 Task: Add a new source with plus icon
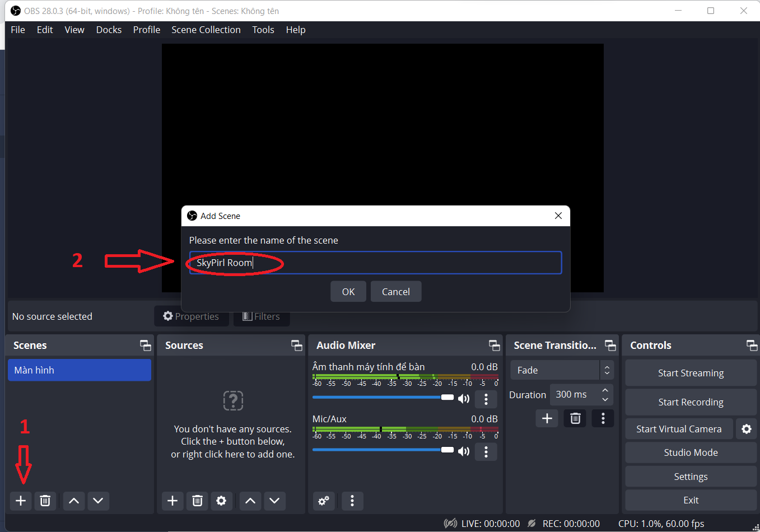click(x=172, y=501)
